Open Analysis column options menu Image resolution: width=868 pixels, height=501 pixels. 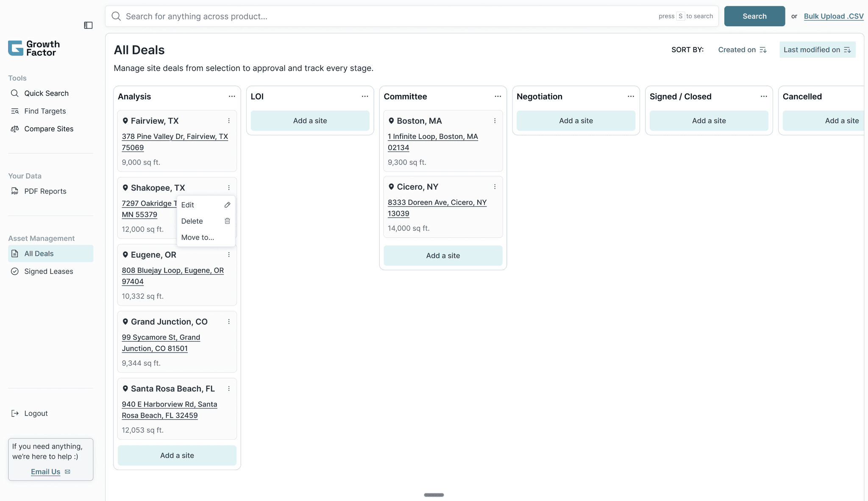(x=232, y=97)
